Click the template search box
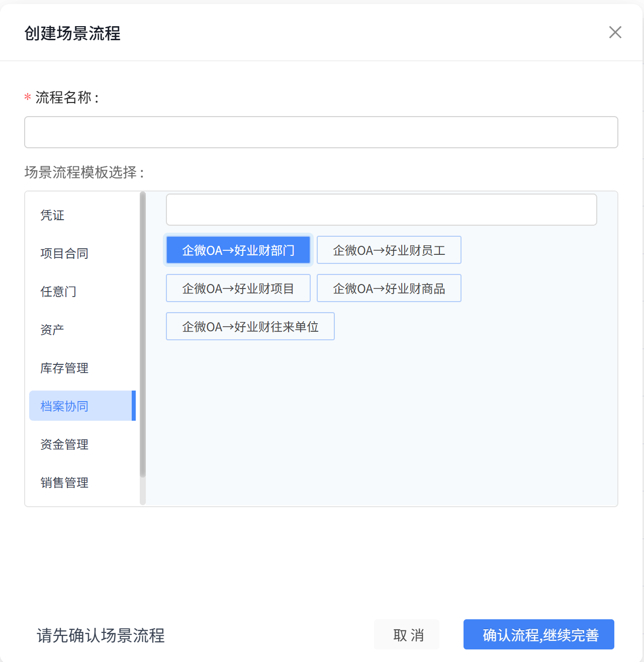The height and width of the screenshot is (662, 644). (x=381, y=210)
